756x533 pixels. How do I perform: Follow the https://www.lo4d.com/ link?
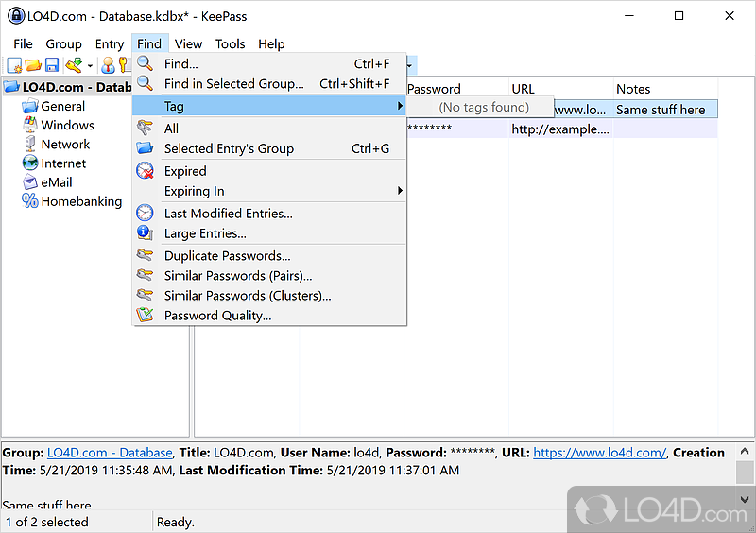[599, 453]
